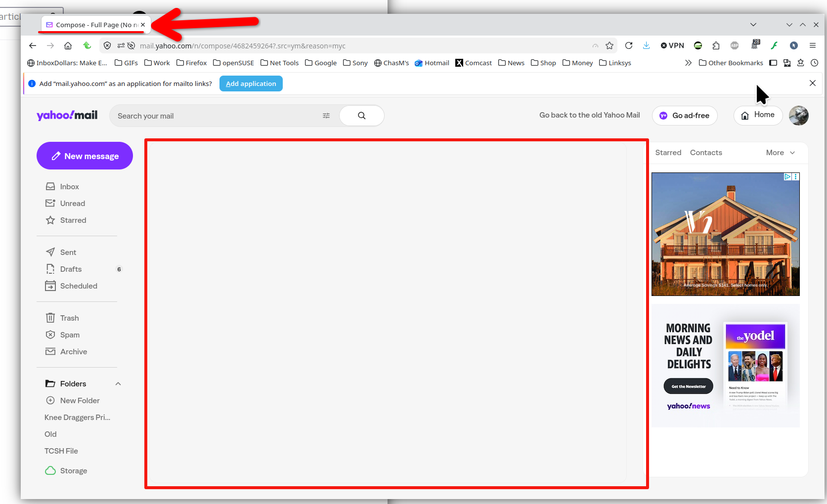The height and width of the screenshot is (504, 827).
Task: Click Go back to the old Yahoo Mail
Action: 590,115
